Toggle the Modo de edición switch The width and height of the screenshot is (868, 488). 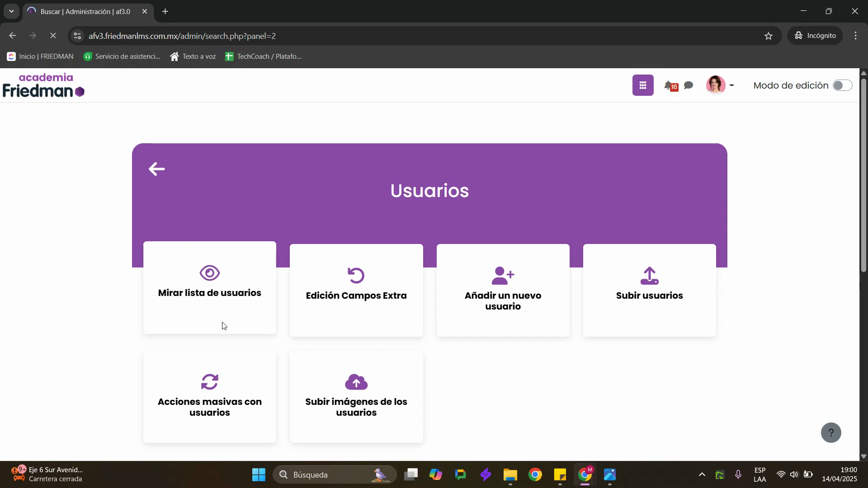click(x=842, y=85)
